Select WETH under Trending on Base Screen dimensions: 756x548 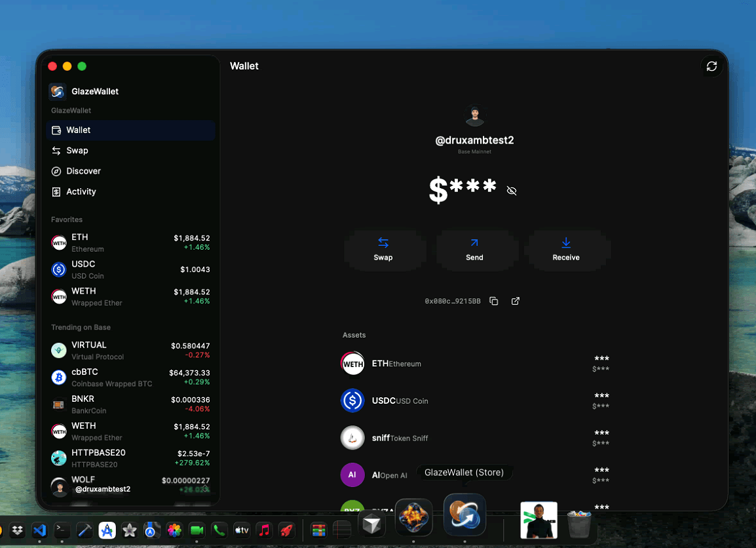(x=130, y=432)
